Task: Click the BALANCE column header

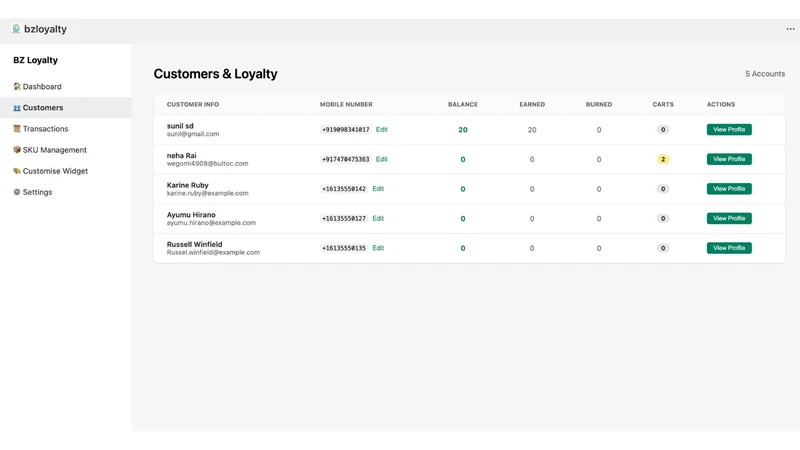Action: 463,104
